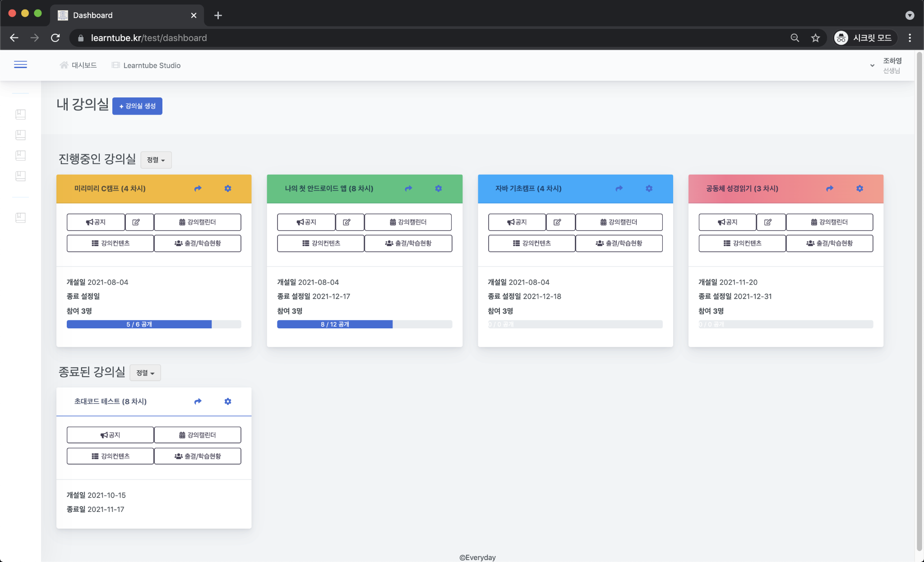Expand the user menu chevron beside 조하영

[872, 65]
